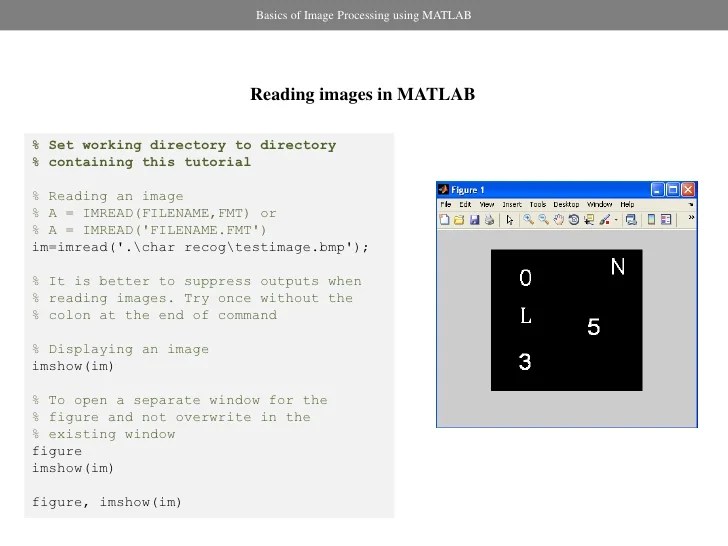
Task: Select the Pan hand tool
Action: (559, 220)
